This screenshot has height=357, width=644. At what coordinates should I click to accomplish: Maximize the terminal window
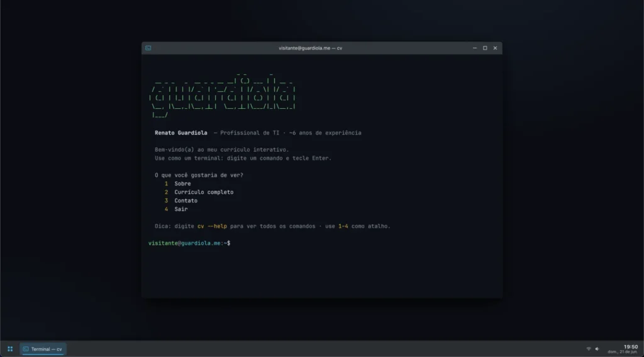(485, 48)
